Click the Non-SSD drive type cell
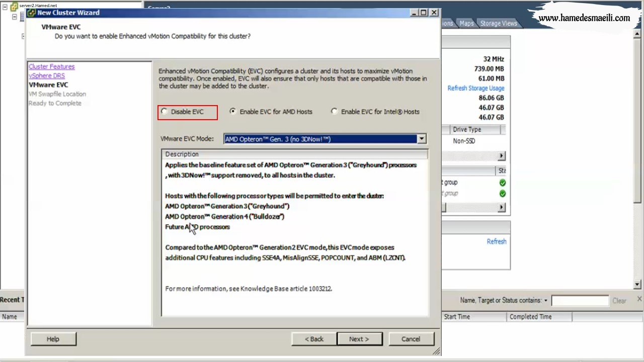Screen dimensions: 644x362 [464, 141]
